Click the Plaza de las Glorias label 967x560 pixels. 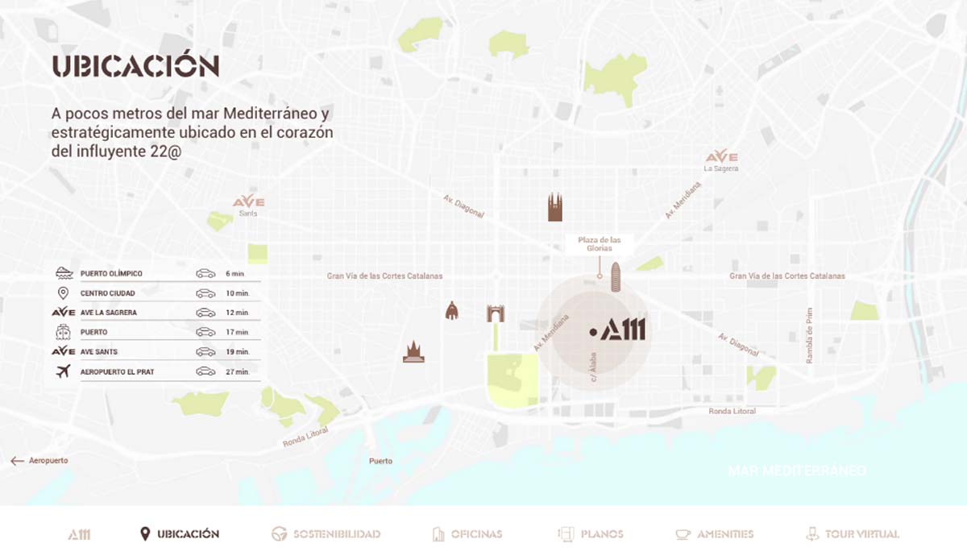click(600, 244)
